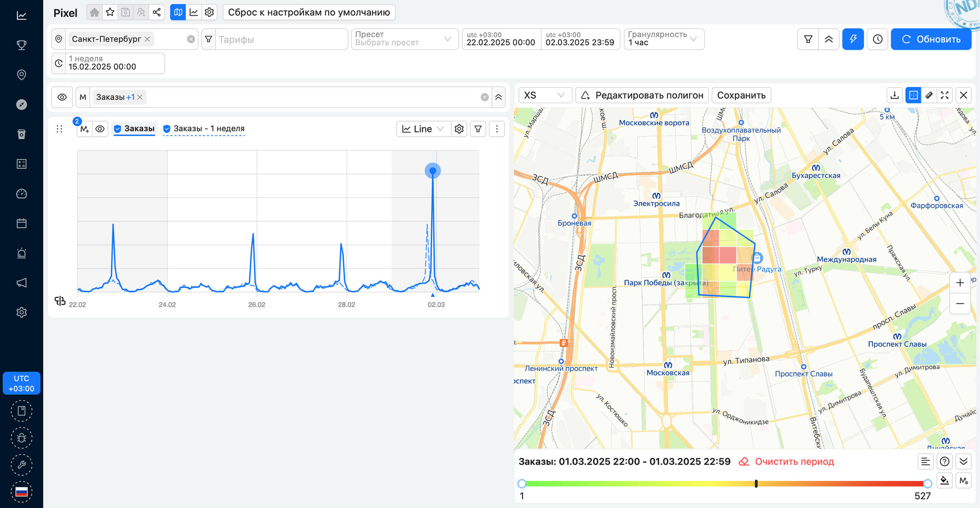Open the trophy section in sidebar
The width and height of the screenshot is (980, 508).
tap(21, 45)
